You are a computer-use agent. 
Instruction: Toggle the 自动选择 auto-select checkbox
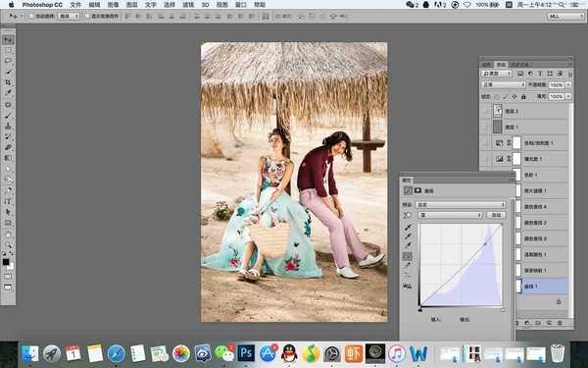pos(31,16)
